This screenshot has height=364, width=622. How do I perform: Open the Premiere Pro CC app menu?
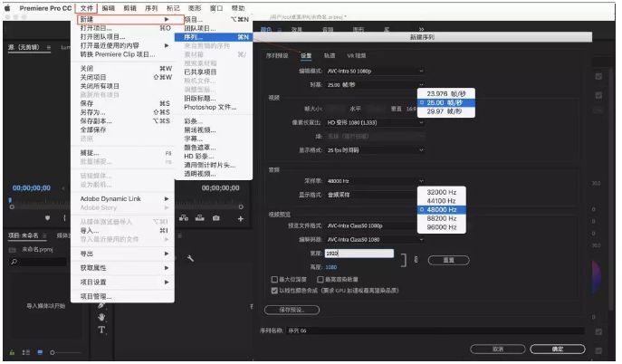point(45,8)
